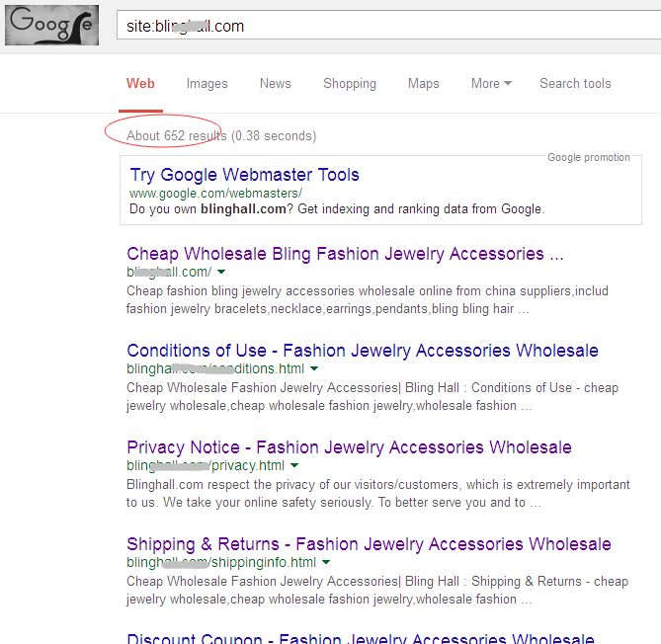
Task: Click 'Do you own blinghall.com?' promotion text
Action: 337,208
